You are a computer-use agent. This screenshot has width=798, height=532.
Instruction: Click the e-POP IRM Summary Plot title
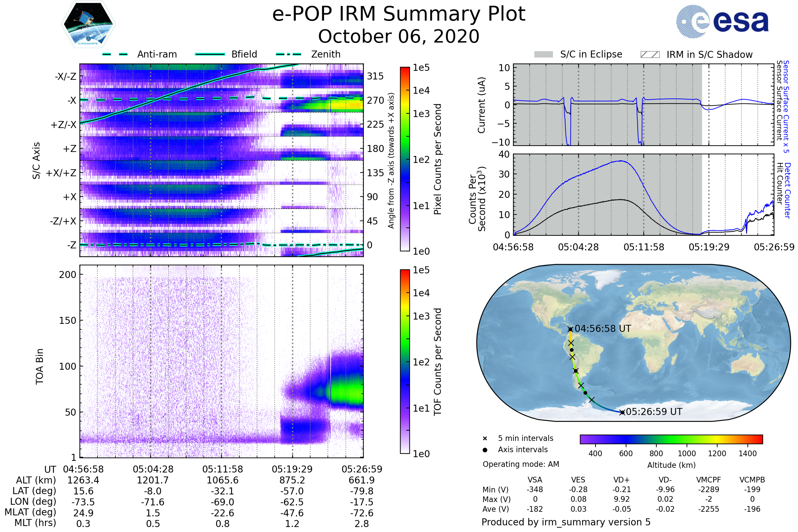(x=399, y=14)
